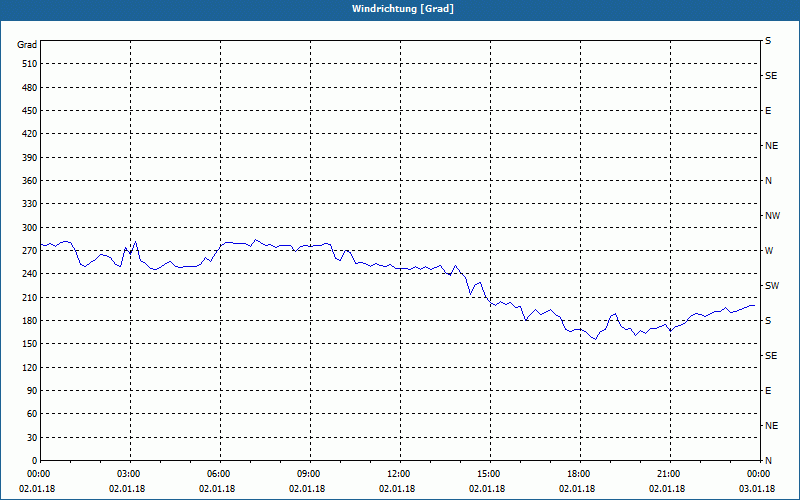Click the 'Grad' y-axis unit label
Image resolution: width=800 pixels, height=500 pixels.
coord(27,45)
